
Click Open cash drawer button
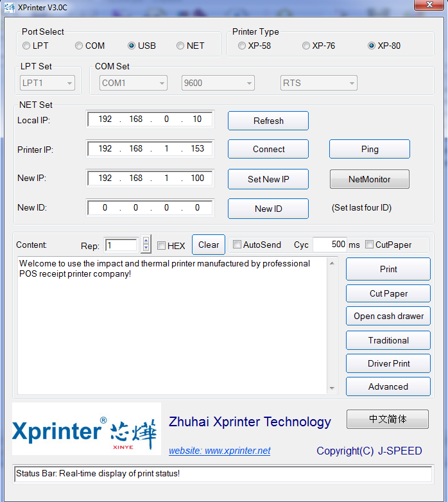388,316
